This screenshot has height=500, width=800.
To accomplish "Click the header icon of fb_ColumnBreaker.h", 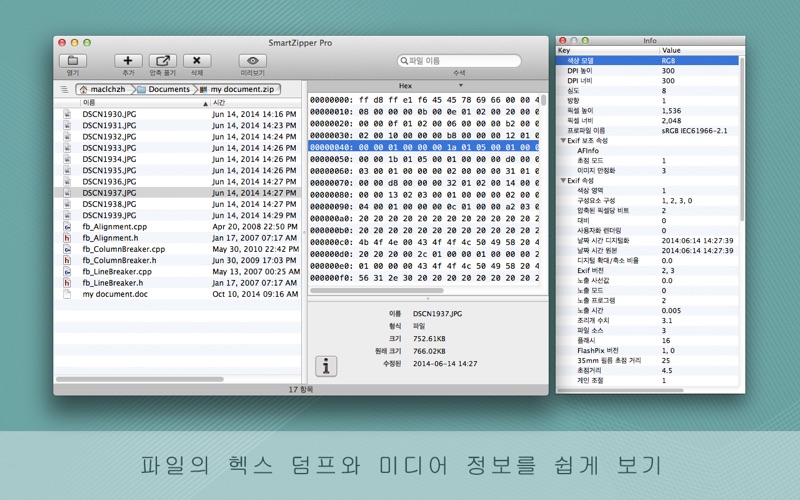I will tap(67, 260).
